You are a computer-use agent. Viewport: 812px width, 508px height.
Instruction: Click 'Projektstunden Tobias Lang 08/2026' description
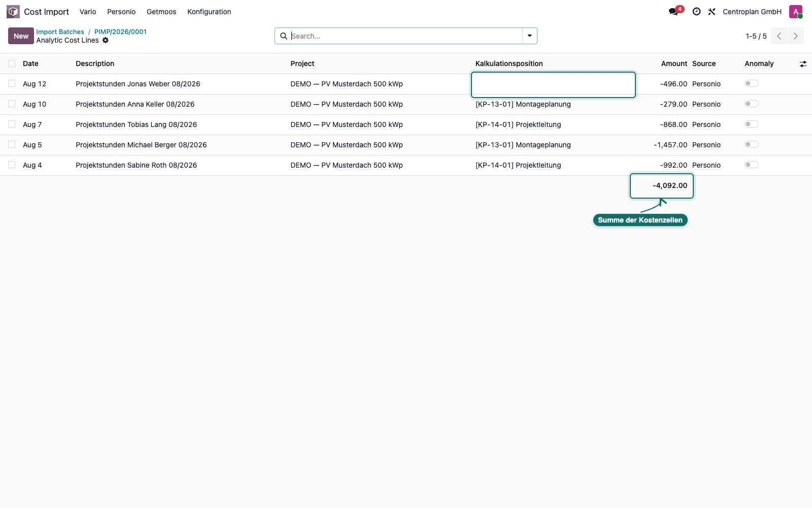(136, 124)
